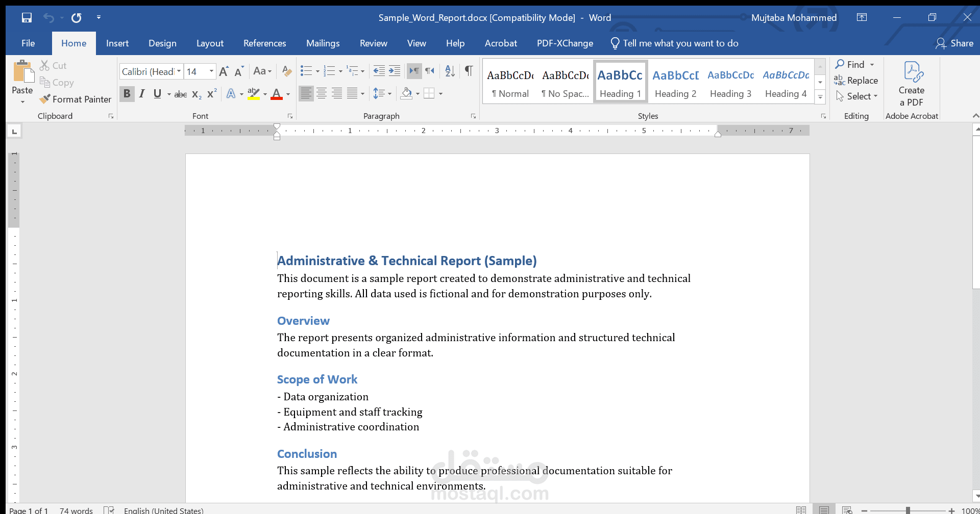The height and width of the screenshot is (514, 980).
Task: Show paragraph marks with the pilcrow icon
Action: [x=468, y=71]
